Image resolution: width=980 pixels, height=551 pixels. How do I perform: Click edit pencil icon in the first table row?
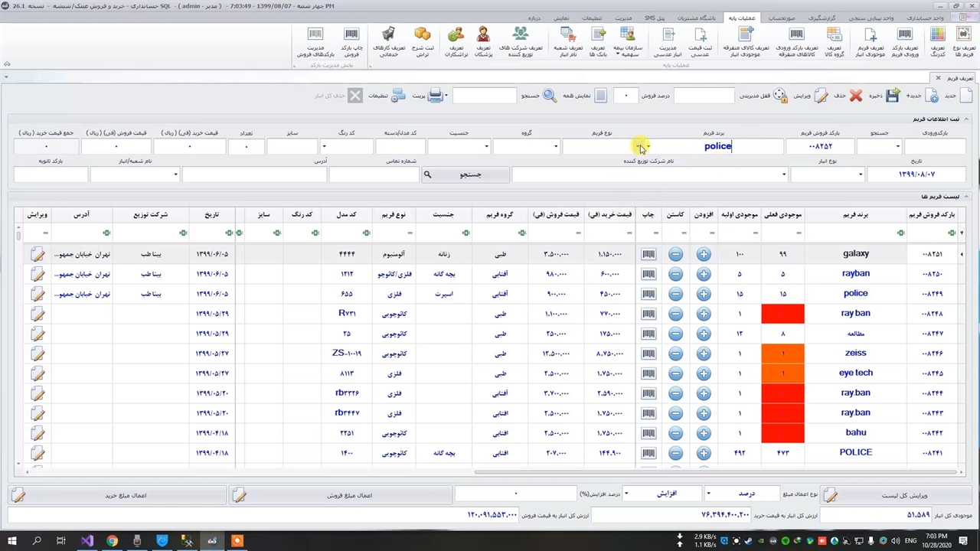click(38, 254)
